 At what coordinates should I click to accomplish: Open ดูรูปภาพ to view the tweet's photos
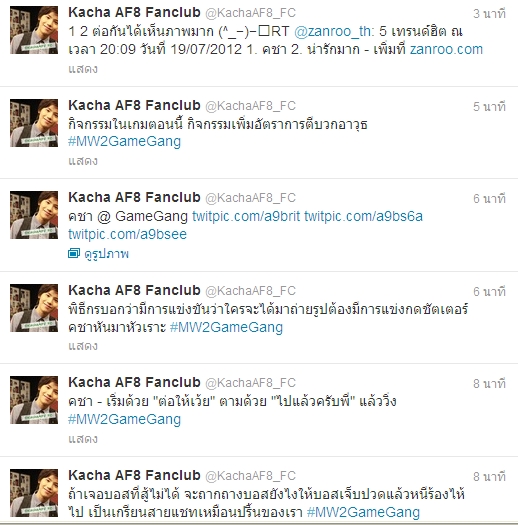click(106, 254)
